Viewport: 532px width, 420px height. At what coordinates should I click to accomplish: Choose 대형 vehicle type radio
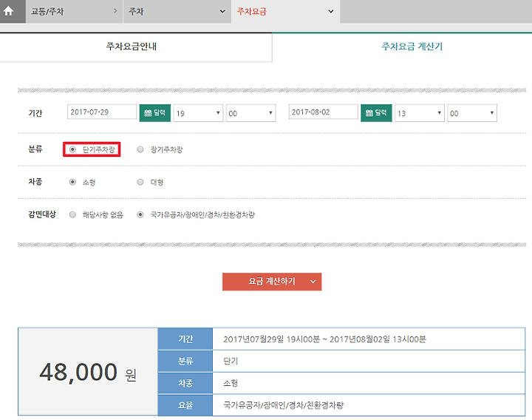tap(140, 182)
